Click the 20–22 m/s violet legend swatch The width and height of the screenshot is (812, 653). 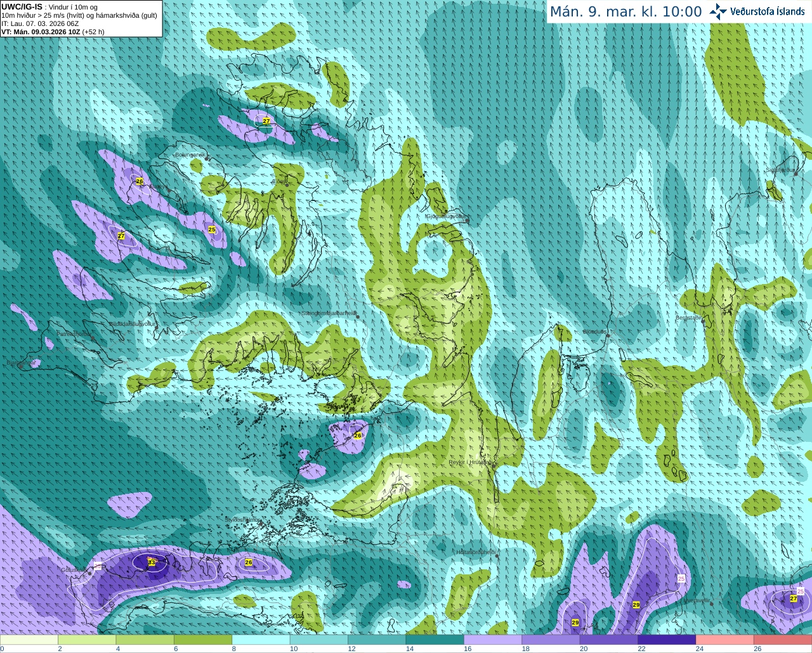click(x=609, y=640)
